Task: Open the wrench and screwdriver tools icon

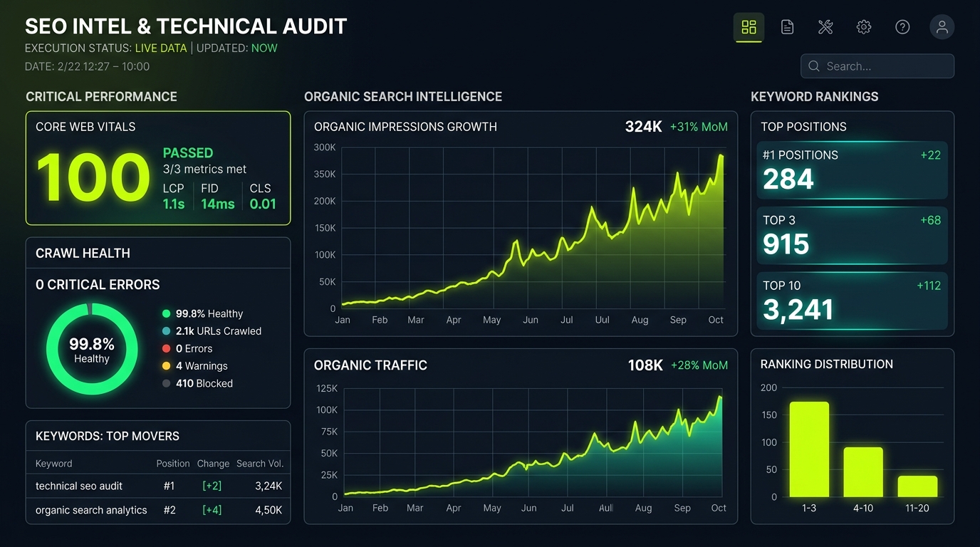Action: point(825,27)
